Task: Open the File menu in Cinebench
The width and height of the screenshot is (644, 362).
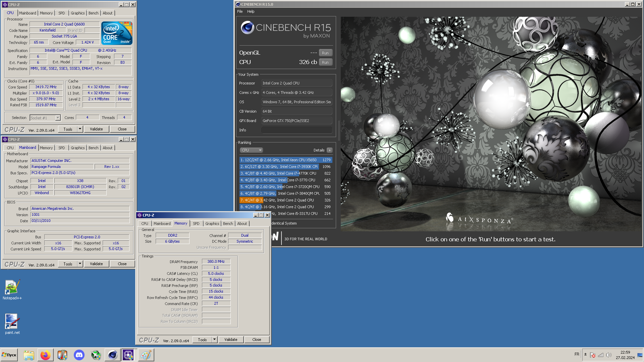Action: pos(240,11)
